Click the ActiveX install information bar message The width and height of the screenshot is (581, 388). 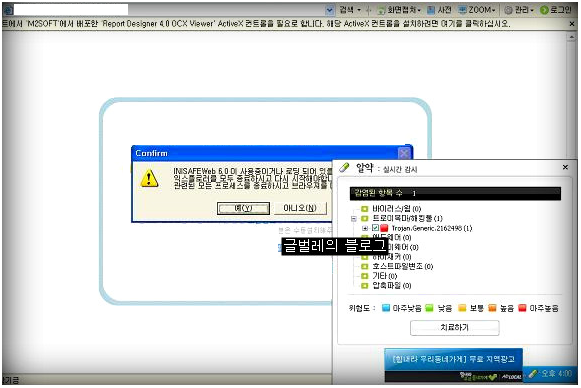(x=257, y=24)
